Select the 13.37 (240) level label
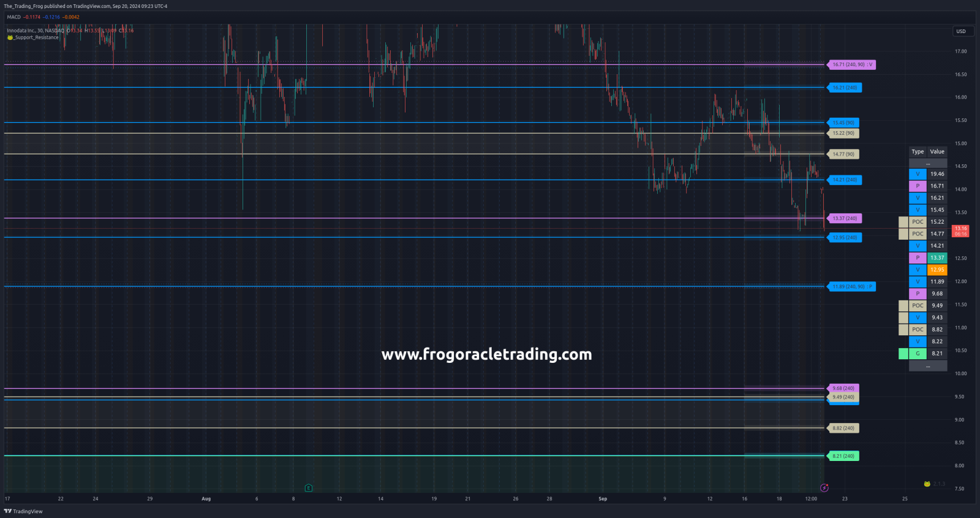Image resolution: width=980 pixels, height=518 pixels. (x=845, y=218)
